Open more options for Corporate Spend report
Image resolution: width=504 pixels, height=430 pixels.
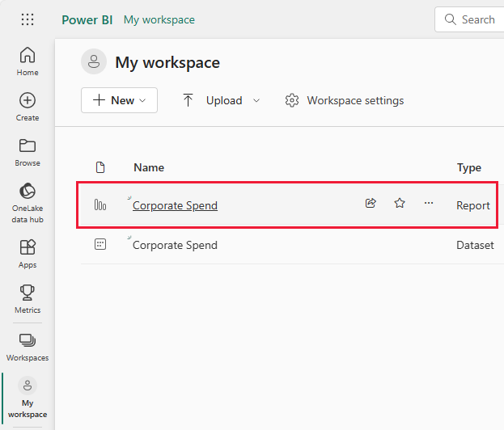click(x=429, y=204)
